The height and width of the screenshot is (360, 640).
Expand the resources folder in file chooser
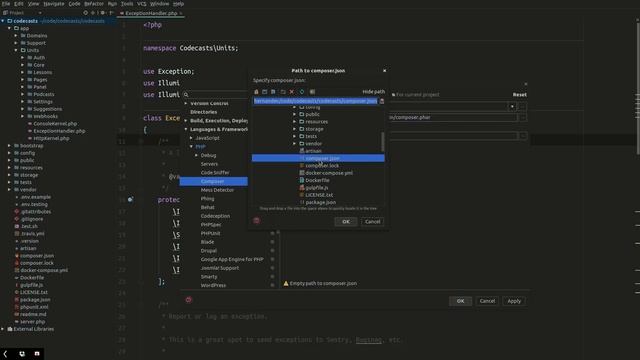(294, 122)
